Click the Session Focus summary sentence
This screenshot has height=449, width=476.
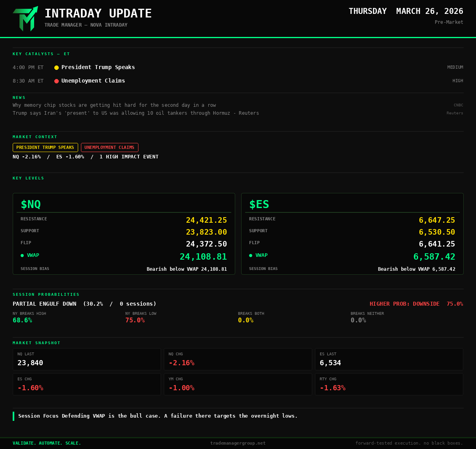pyautogui.click(x=158, y=416)
